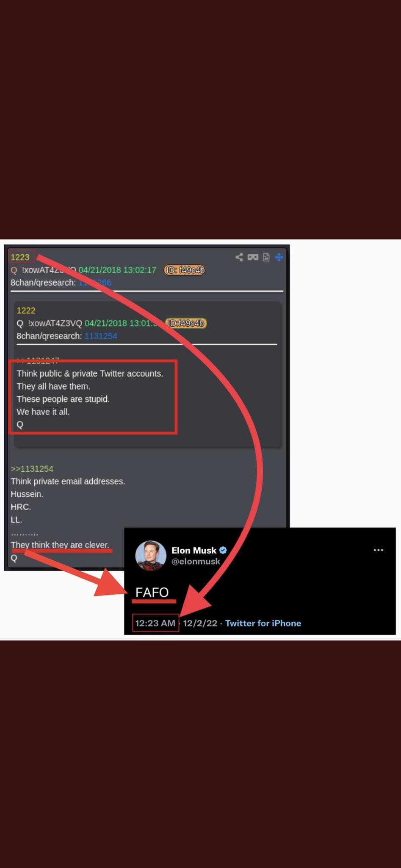Click post number 1222
This screenshot has width=401, height=868.
[x=26, y=311]
